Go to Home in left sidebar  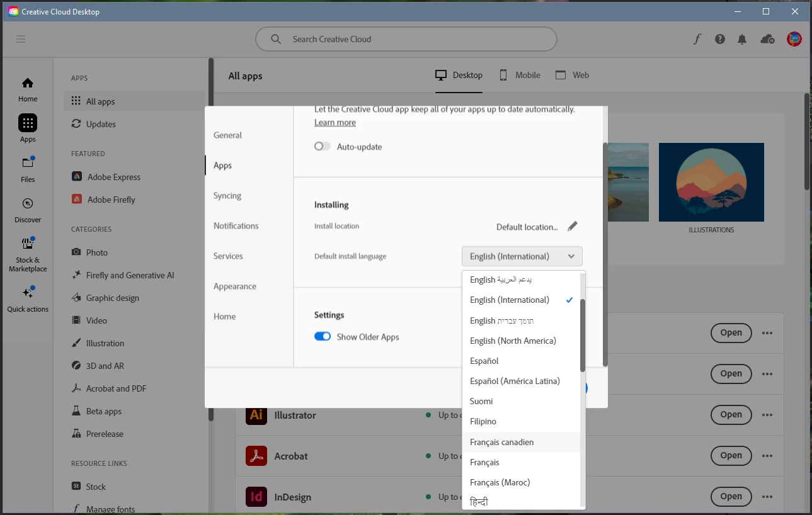click(x=28, y=89)
